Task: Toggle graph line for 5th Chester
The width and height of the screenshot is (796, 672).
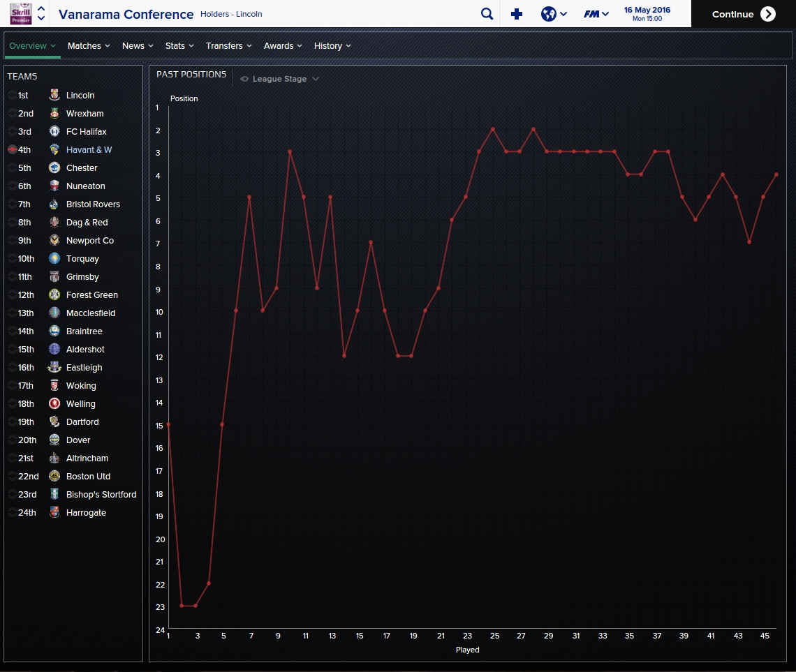Action: 12,167
